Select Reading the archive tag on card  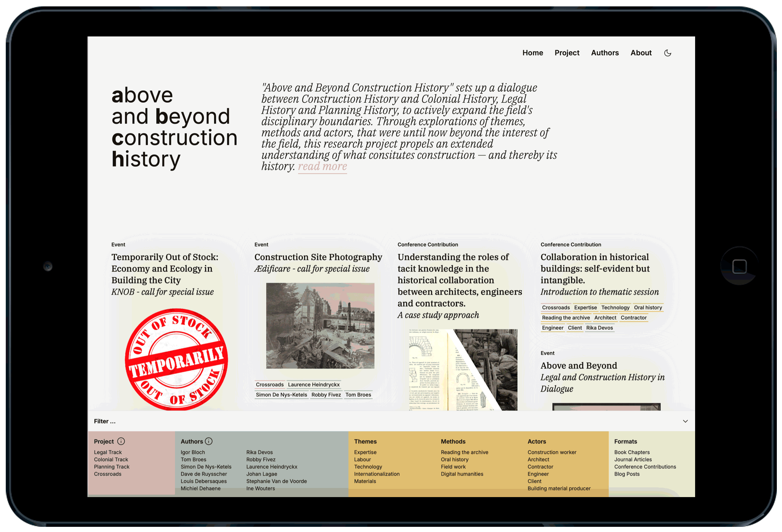(566, 318)
